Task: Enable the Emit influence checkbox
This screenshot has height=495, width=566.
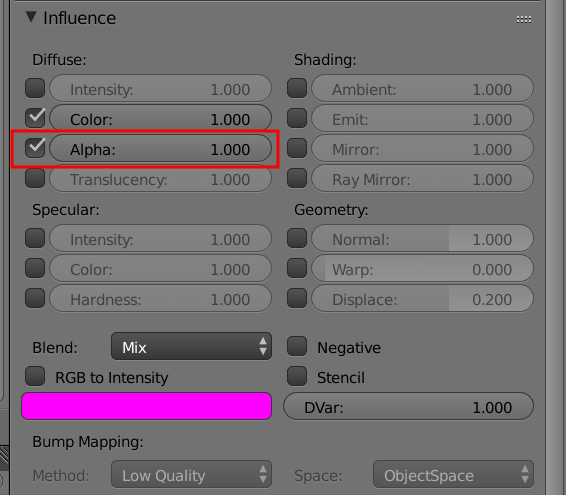Action: pos(297,118)
